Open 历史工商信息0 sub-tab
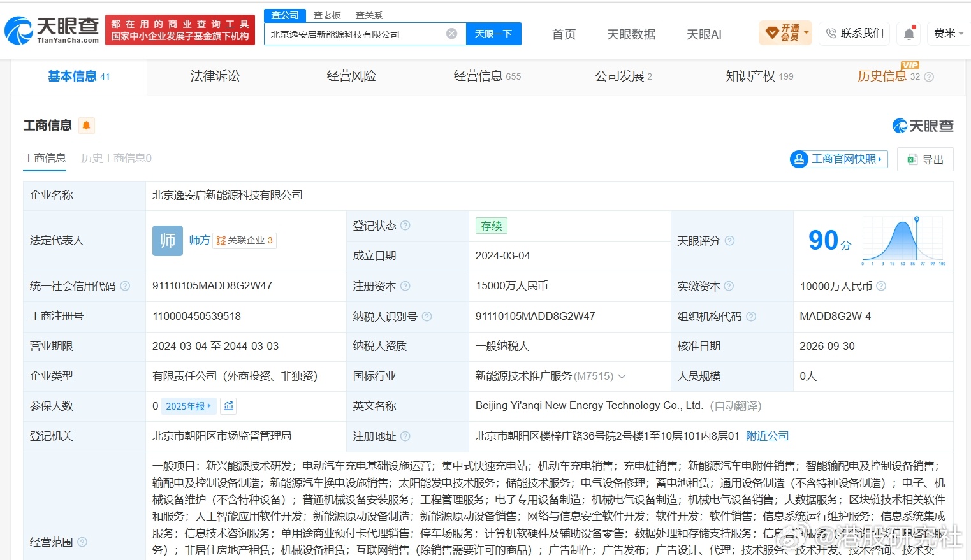Viewport: 971px width, 560px height. tap(116, 158)
